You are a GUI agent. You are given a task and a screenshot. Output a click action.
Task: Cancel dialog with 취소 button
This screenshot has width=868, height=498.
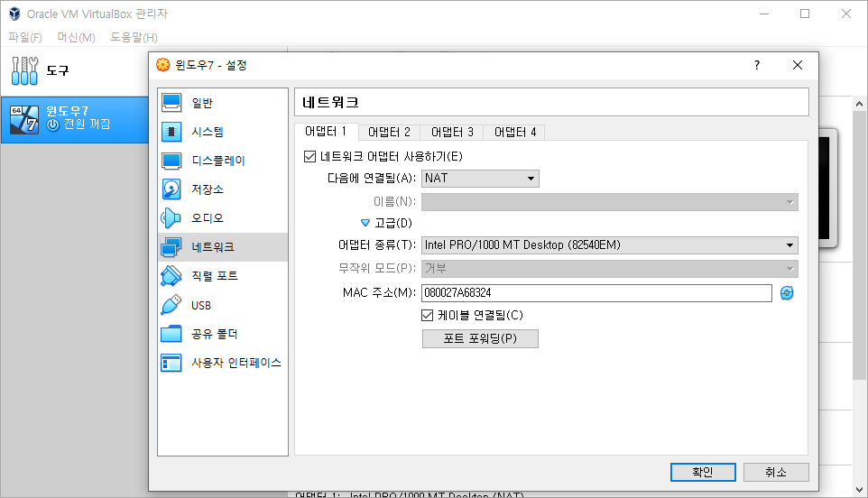tap(776, 472)
